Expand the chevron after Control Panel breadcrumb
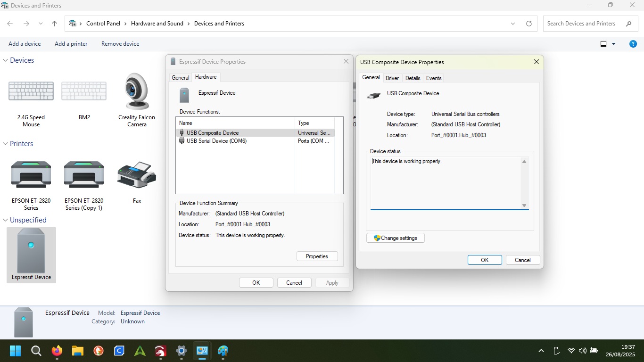Image resolution: width=644 pixels, height=362 pixels. coord(126,24)
